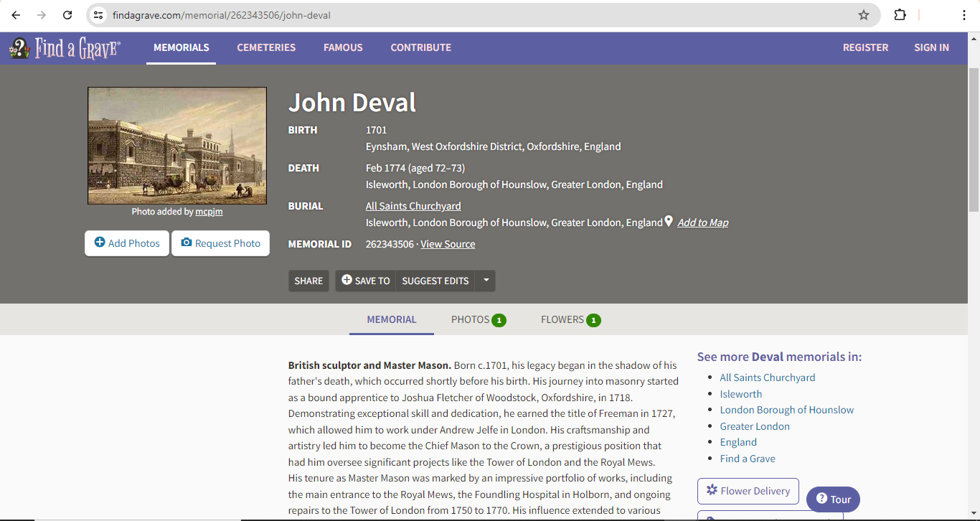The height and width of the screenshot is (521, 980).
Task: Open the CONTRIBUTE nav item
Action: tap(421, 47)
